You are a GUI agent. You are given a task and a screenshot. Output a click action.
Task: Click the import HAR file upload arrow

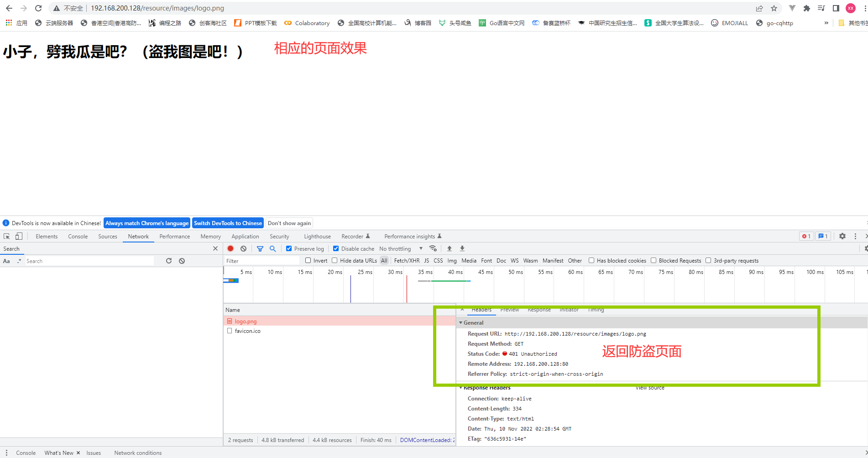coord(450,248)
